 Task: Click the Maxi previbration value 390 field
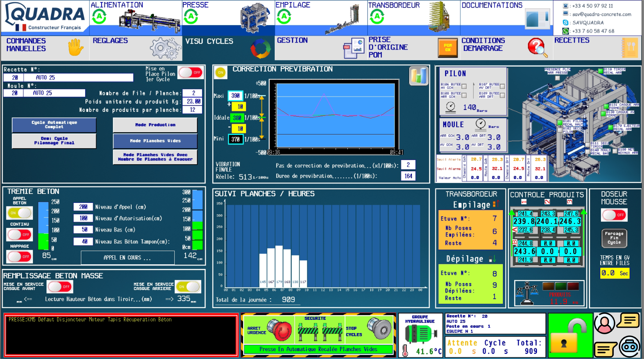point(235,96)
